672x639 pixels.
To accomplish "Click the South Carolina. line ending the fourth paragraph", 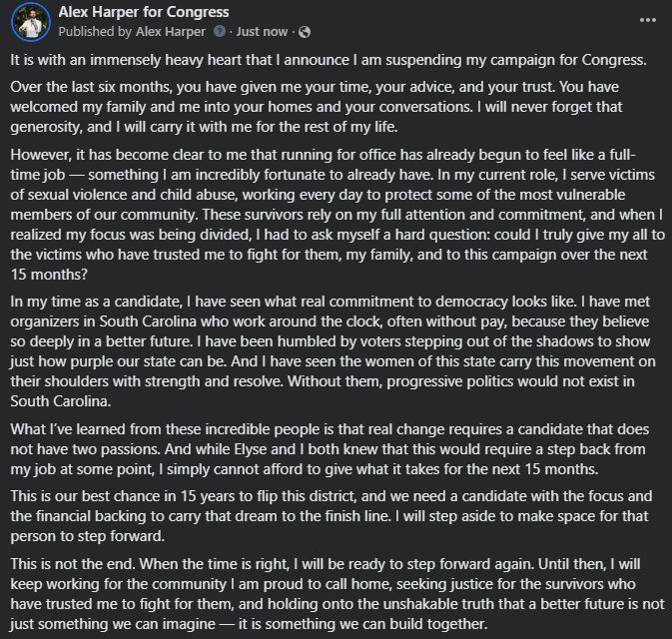I will 61,401.
